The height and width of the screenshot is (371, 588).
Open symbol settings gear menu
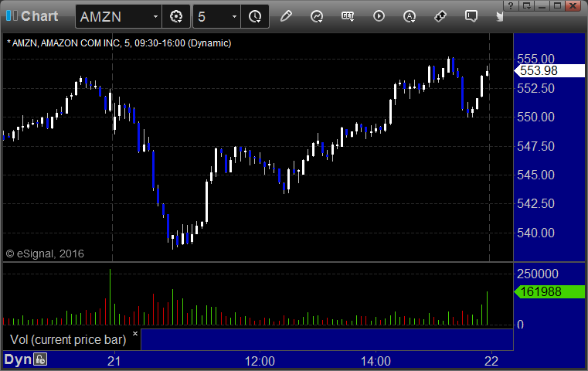[176, 16]
